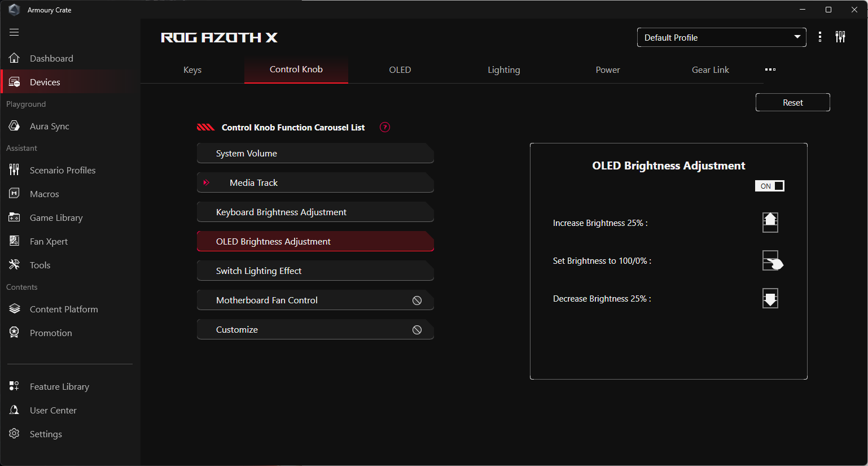This screenshot has width=868, height=466.
Task: Expand the Media Track item arrow
Action: (x=207, y=182)
